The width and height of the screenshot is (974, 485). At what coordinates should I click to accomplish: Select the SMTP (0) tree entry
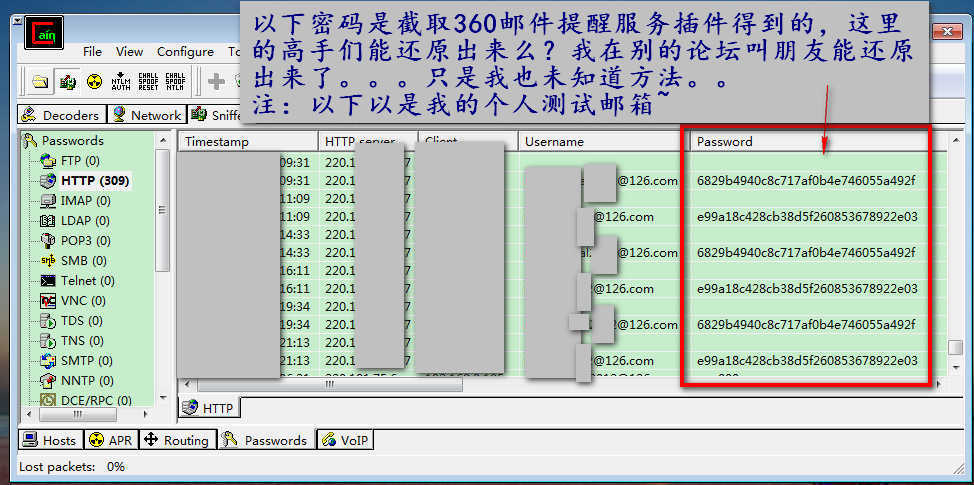tap(76, 361)
